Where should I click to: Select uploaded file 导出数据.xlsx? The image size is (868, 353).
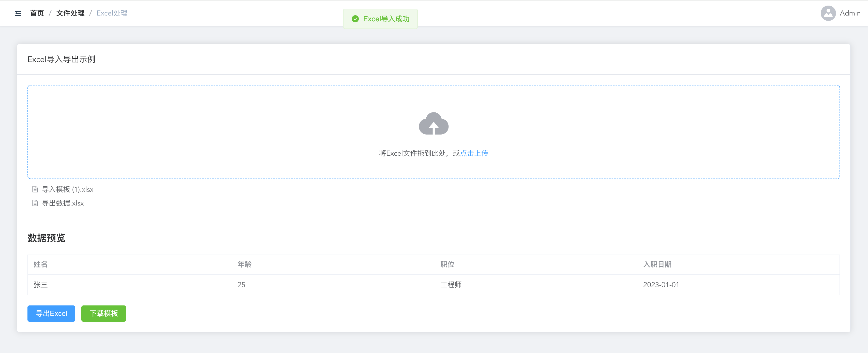point(63,203)
